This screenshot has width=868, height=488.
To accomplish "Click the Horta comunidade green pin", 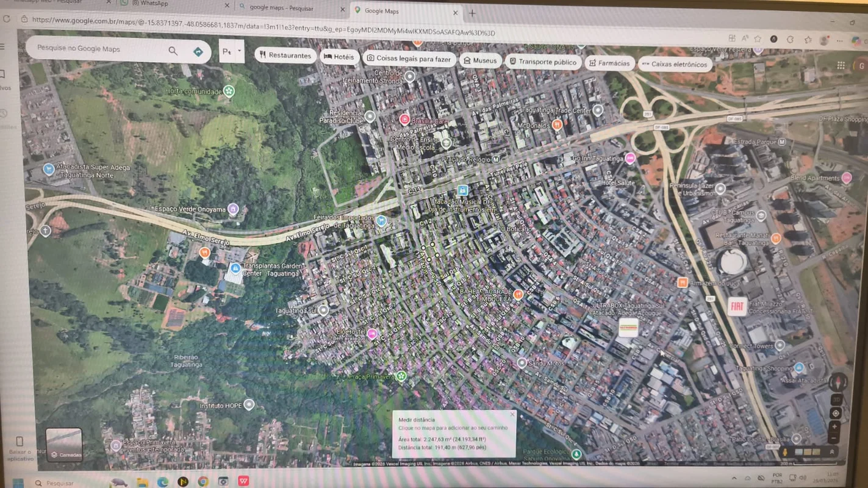I will [x=229, y=91].
